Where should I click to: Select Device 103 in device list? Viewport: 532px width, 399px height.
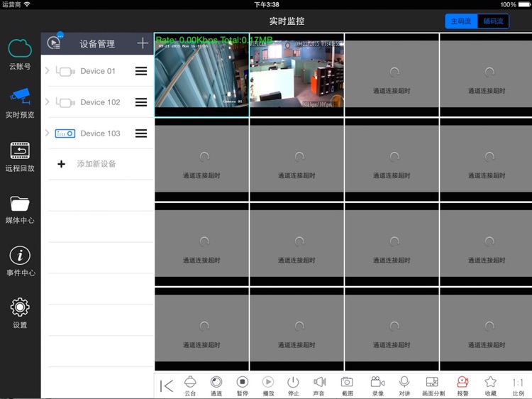tap(98, 133)
